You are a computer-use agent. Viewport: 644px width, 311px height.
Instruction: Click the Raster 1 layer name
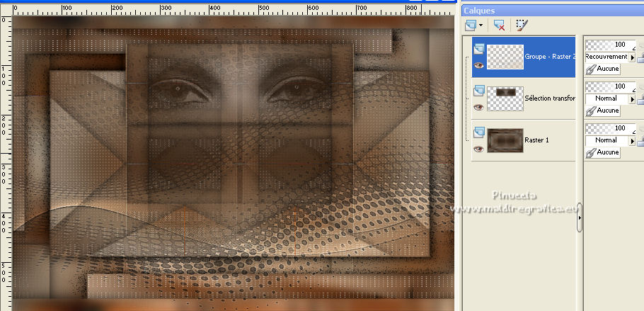[x=537, y=140]
